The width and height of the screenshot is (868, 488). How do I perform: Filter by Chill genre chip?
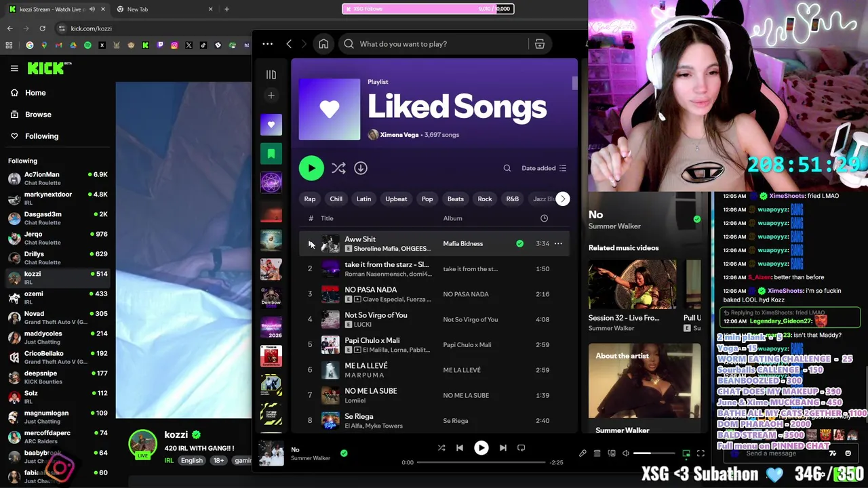click(336, 199)
